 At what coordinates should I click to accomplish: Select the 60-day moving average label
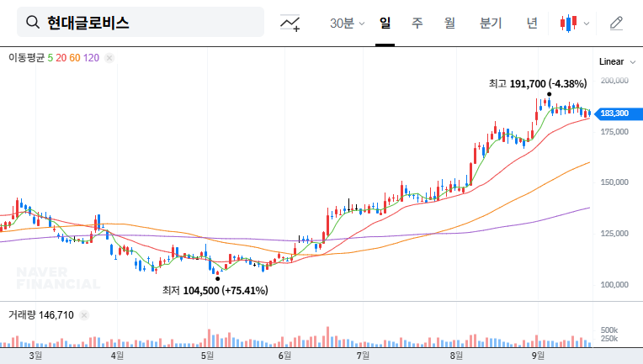coord(75,58)
